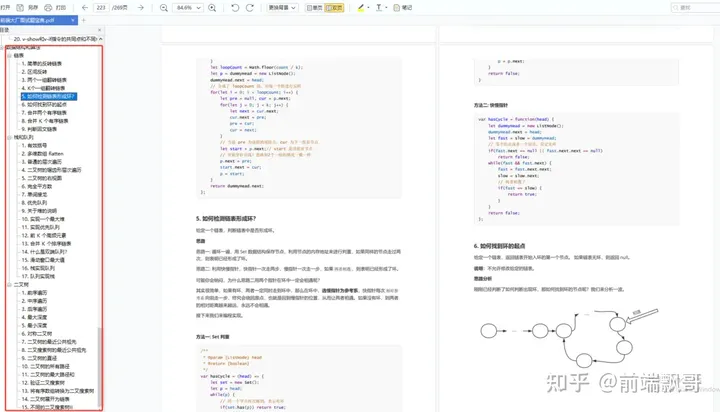The height and width of the screenshot is (412, 720).
Task: Open outline item 2. 中序遍历
Action: 34,301
